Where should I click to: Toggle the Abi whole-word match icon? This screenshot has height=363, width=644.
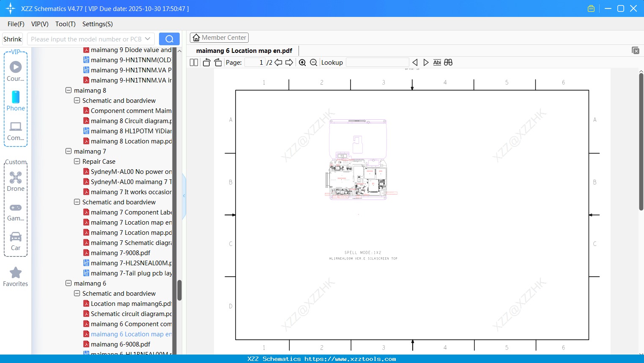tap(437, 62)
